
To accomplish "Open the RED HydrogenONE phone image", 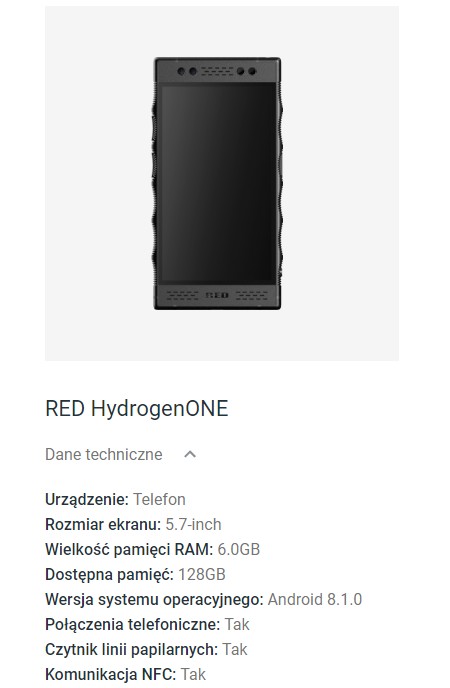I will click(218, 183).
